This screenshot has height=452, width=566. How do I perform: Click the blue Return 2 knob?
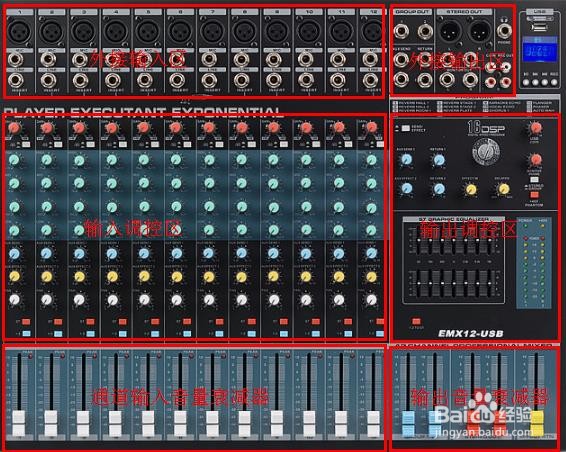coord(438,189)
